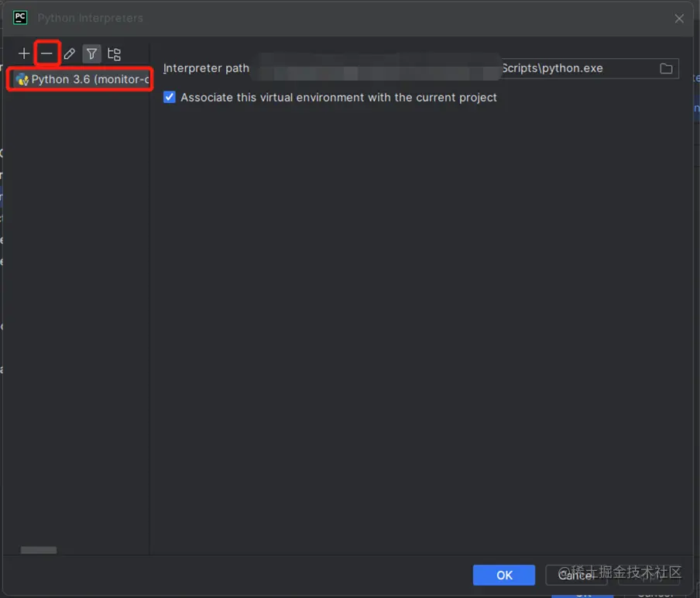Show interpreter paths tree icon
The height and width of the screenshot is (598, 700).
[x=115, y=54]
